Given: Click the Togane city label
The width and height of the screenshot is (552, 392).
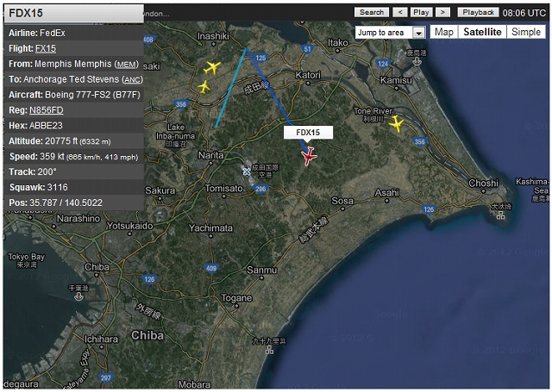Looking at the screenshot, I should (x=236, y=298).
